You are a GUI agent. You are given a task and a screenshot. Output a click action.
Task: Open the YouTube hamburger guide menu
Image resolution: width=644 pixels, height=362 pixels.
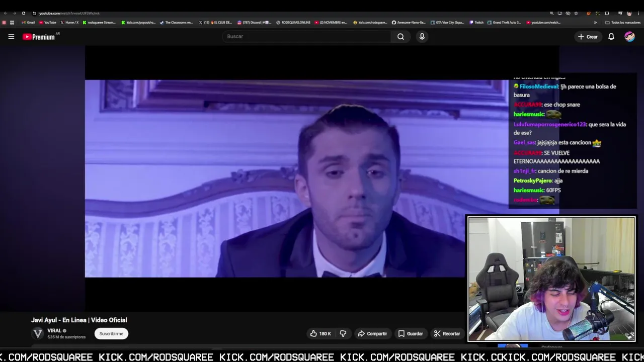click(x=11, y=37)
